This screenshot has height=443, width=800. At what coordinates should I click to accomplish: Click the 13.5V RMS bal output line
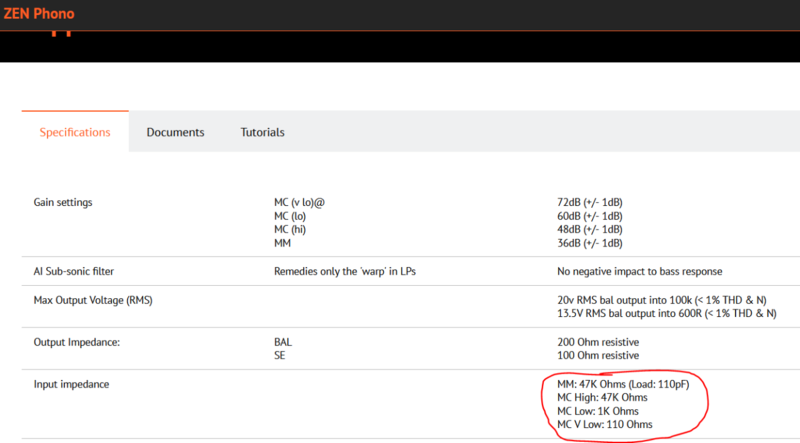pos(666,313)
